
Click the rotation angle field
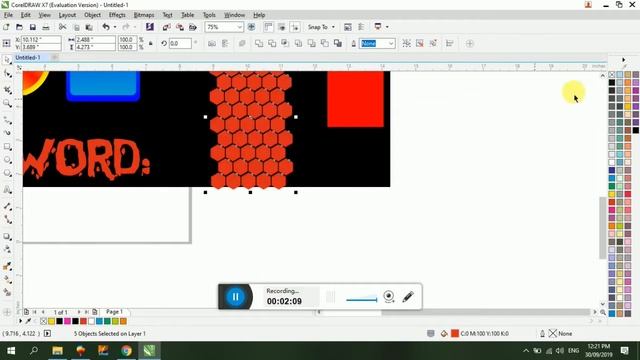pyautogui.click(x=180, y=43)
